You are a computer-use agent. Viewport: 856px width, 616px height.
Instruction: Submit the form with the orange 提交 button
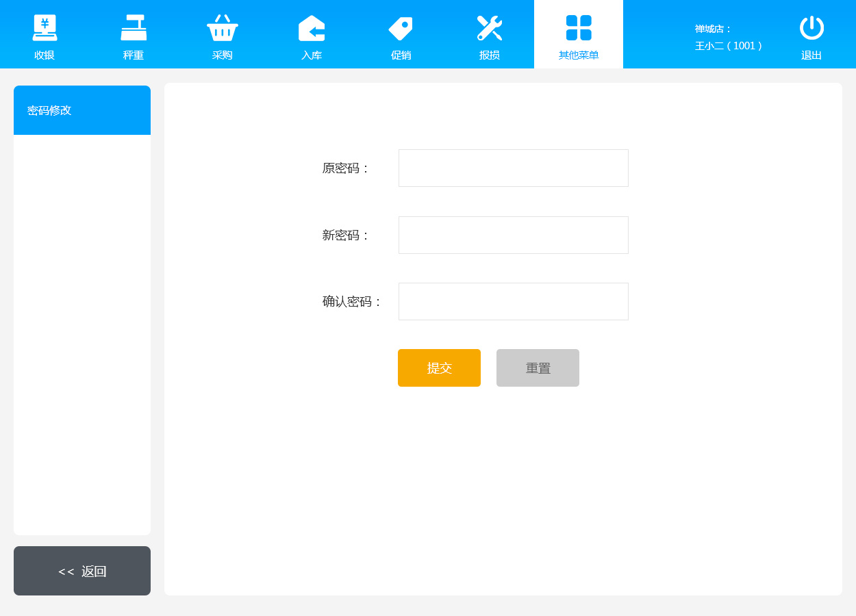[x=439, y=368]
